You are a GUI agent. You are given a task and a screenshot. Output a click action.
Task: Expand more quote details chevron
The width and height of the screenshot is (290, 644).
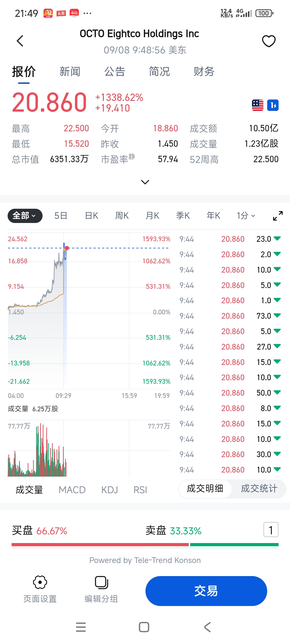pyautogui.click(x=145, y=182)
